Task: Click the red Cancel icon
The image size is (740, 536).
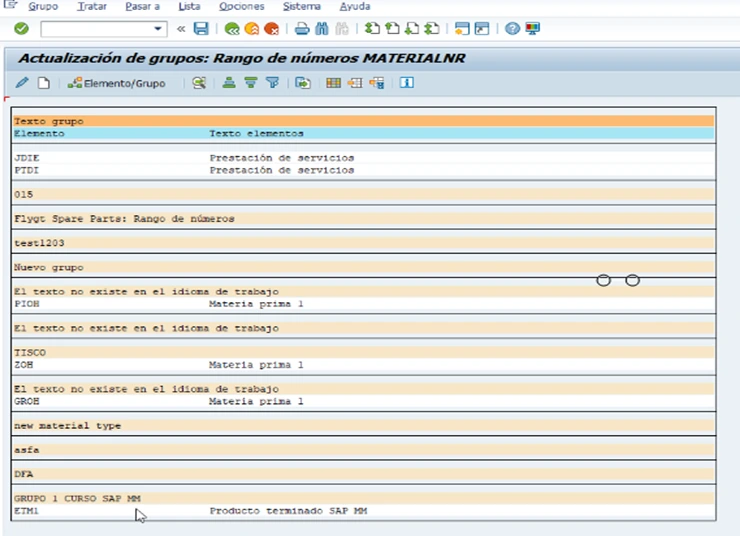Action: [x=271, y=29]
